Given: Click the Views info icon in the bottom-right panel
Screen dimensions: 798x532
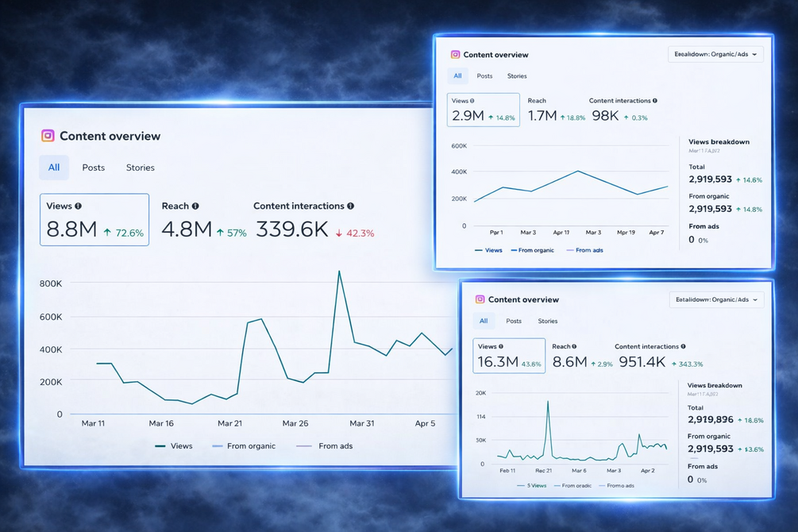Looking at the screenshot, I should click(501, 346).
